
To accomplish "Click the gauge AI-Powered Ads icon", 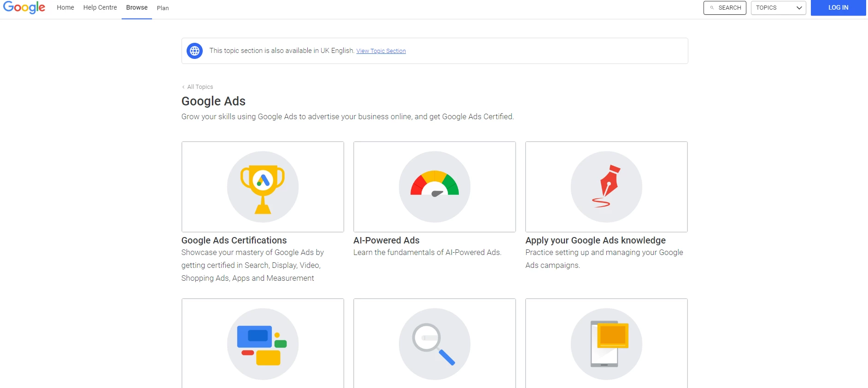I will pos(434,187).
